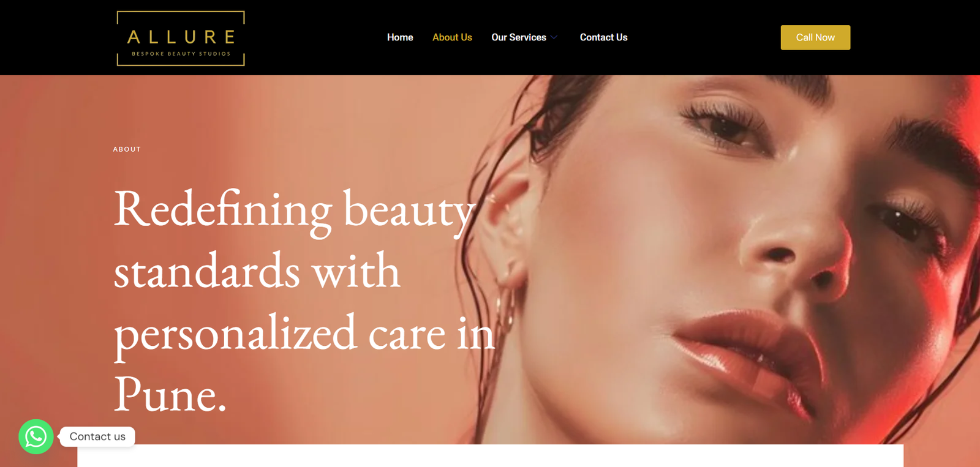Navigate to Contact Us in header
This screenshot has width=980, height=467.
pyautogui.click(x=603, y=37)
